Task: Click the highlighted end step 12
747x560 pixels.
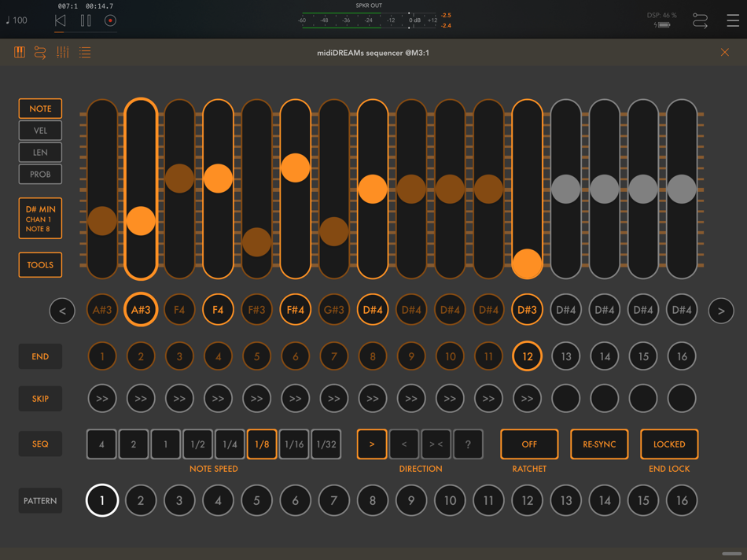Action: point(527,356)
